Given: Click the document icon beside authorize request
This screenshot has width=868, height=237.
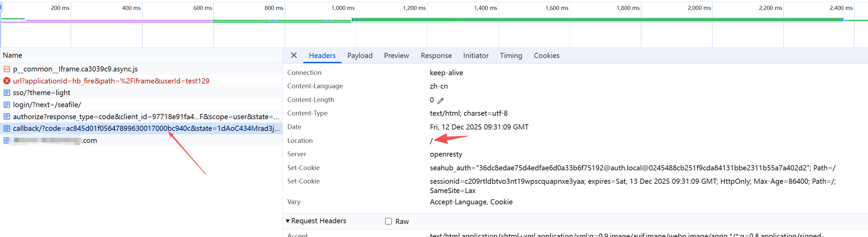Looking at the screenshot, I should click(x=7, y=117).
